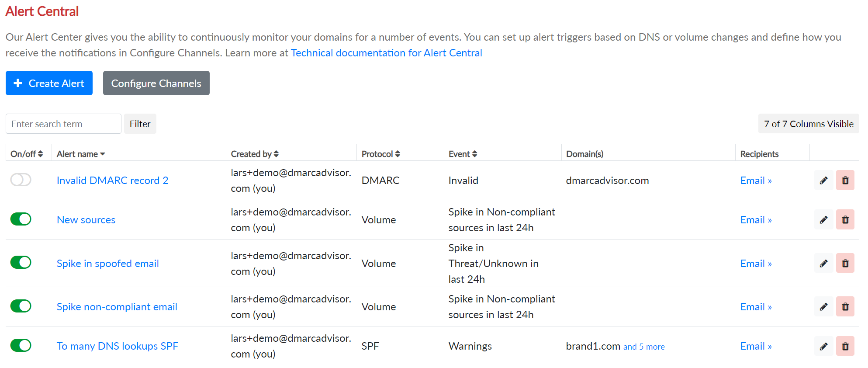Trash the To many DNS lookups SPF alert
The image size is (868, 368).
845,346
